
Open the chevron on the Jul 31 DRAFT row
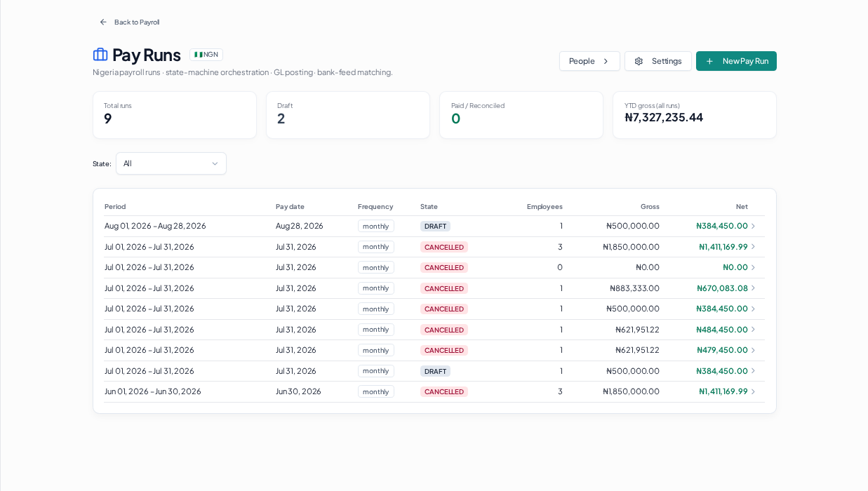(x=753, y=371)
